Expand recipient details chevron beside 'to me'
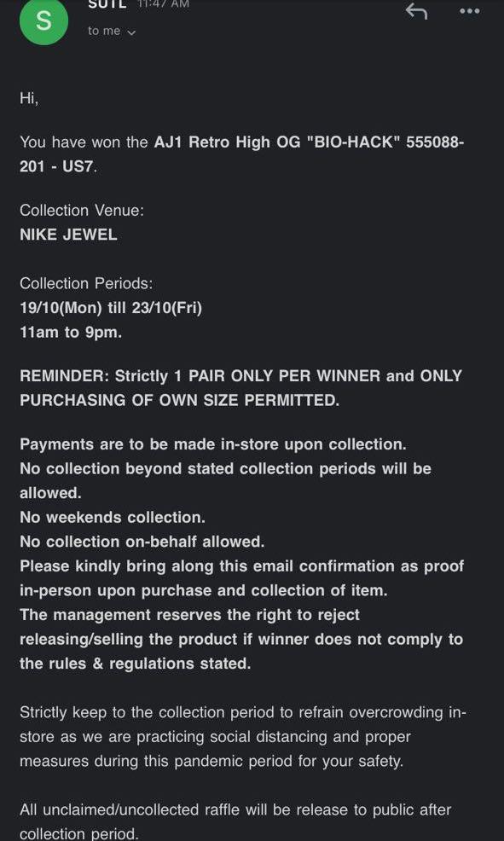 coord(131,32)
